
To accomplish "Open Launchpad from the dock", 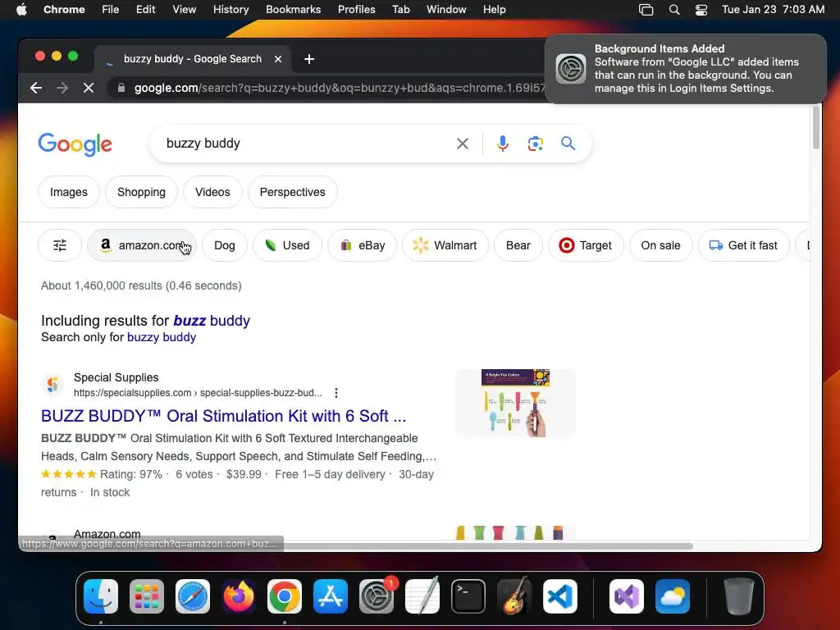I will click(147, 596).
